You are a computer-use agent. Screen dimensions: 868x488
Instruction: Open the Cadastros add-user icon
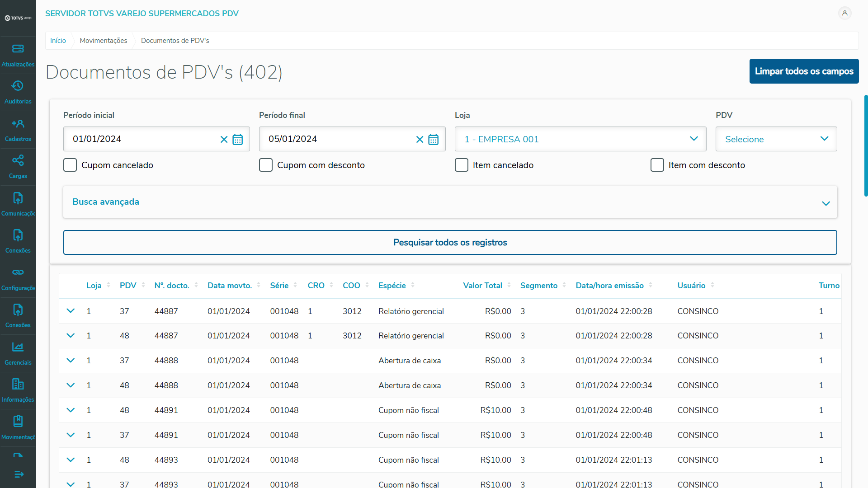pos(18,123)
